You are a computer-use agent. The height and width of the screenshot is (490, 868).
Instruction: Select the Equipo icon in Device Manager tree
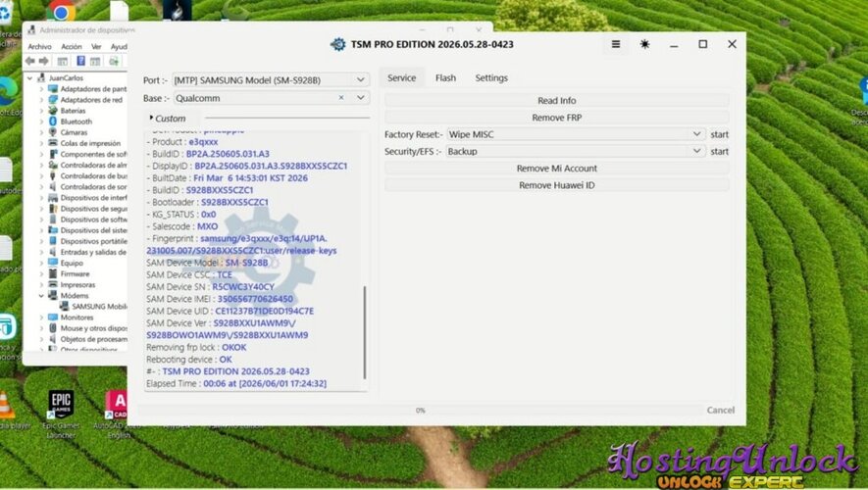(53, 263)
